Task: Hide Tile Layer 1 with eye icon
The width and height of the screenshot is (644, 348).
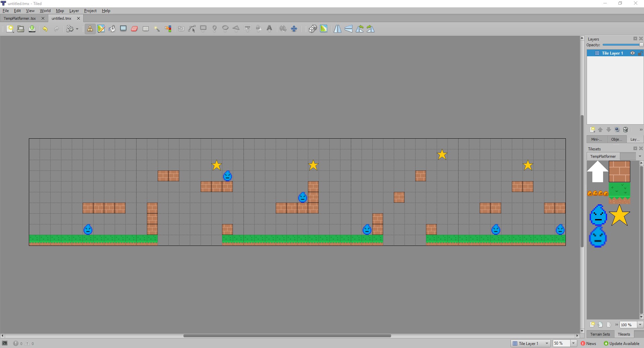Action: coord(633,53)
